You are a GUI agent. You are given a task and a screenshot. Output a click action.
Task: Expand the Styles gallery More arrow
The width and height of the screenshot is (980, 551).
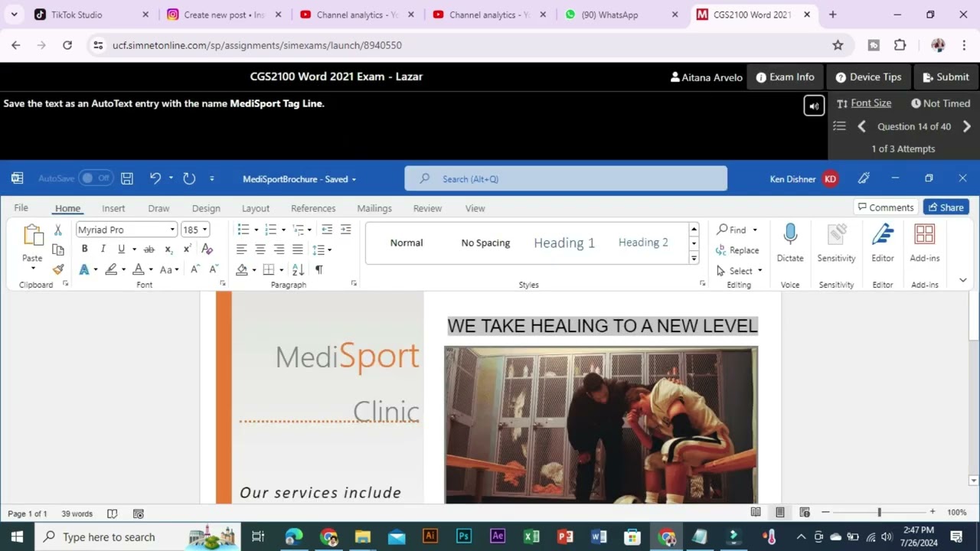694,258
